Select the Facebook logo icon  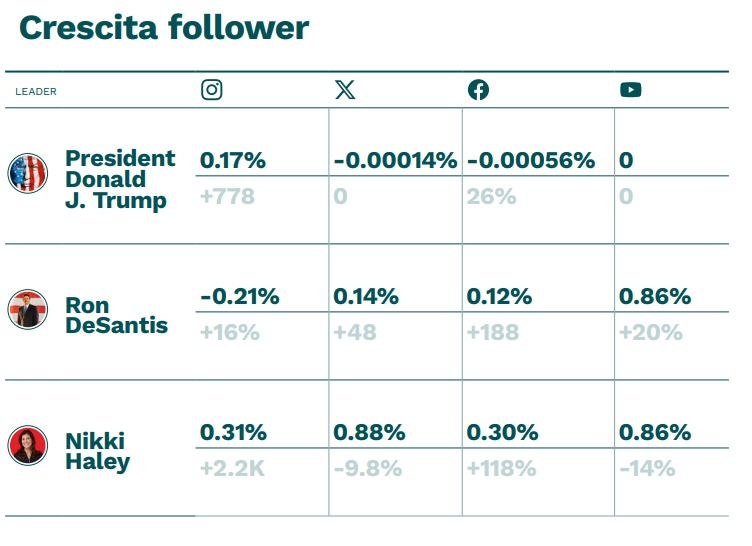pyautogui.click(x=478, y=90)
